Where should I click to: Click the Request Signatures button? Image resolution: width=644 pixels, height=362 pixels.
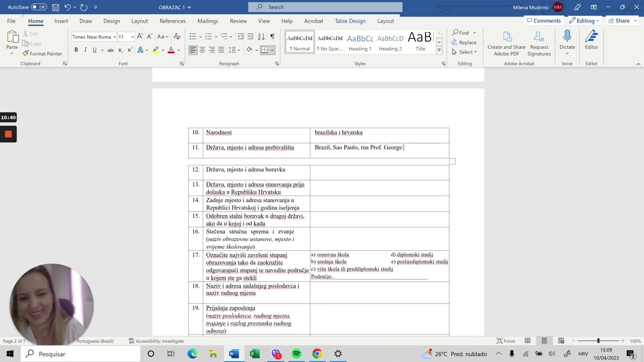pos(539,44)
